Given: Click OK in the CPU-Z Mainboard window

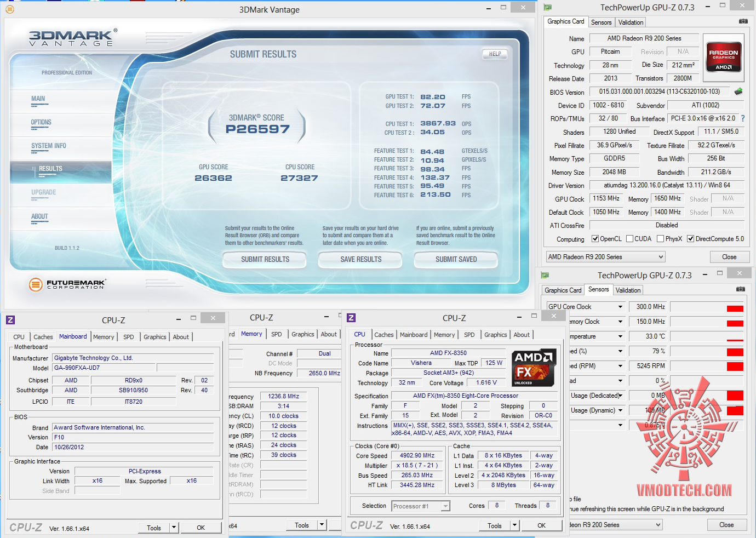Looking at the screenshot, I should click(201, 528).
